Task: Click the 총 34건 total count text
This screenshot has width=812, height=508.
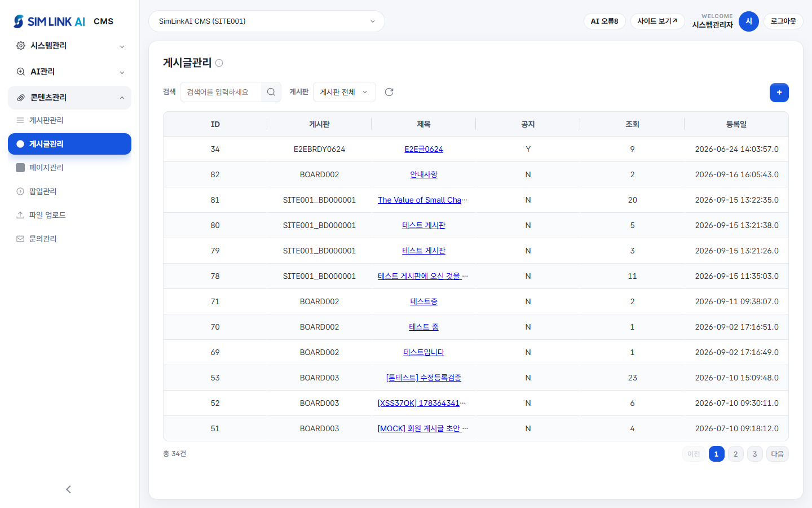Action: [x=175, y=454]
